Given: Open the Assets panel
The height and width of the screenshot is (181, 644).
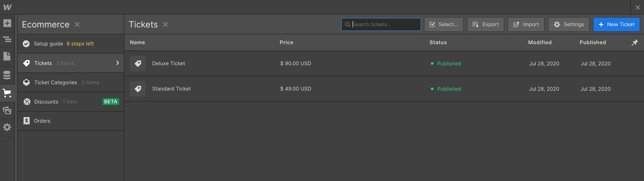Looking at the screenshot, I should pos(7,110).
